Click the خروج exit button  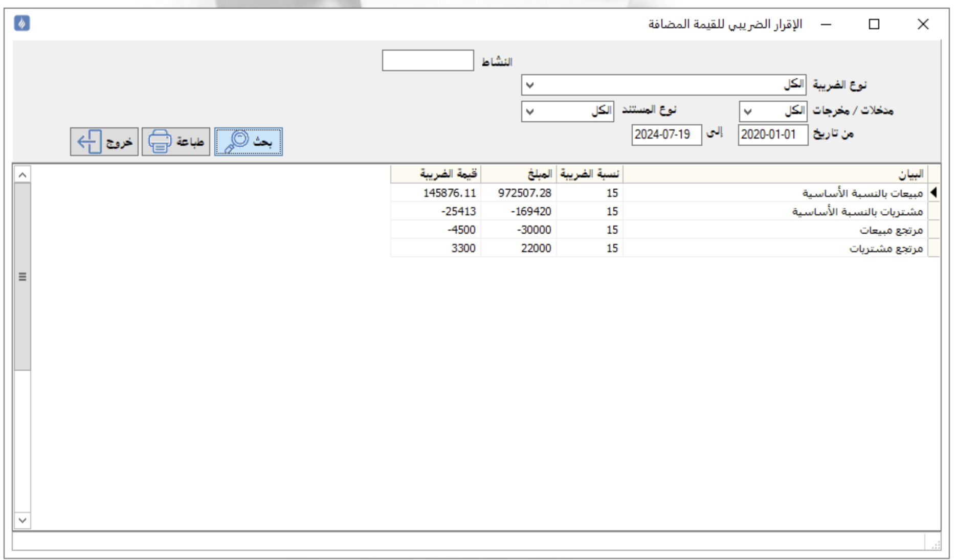[x=104, y=142]
